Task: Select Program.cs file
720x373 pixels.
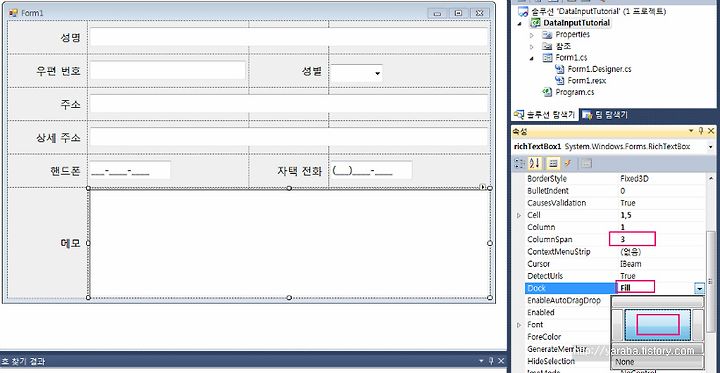Action: [x=574, y=92]
